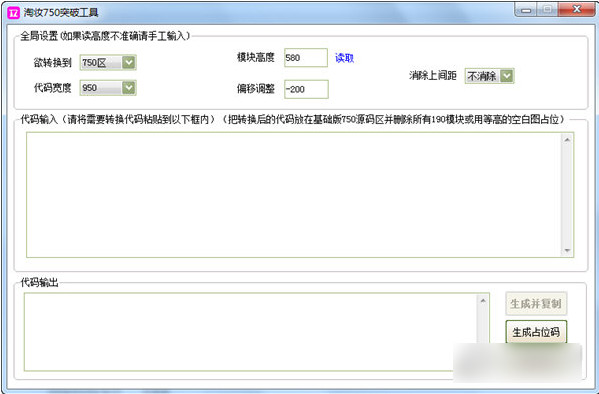Click the up arrow of 代码输出 scrollbar
The height and width of the screenshot is (394, 599).
[x=483, y=301]
